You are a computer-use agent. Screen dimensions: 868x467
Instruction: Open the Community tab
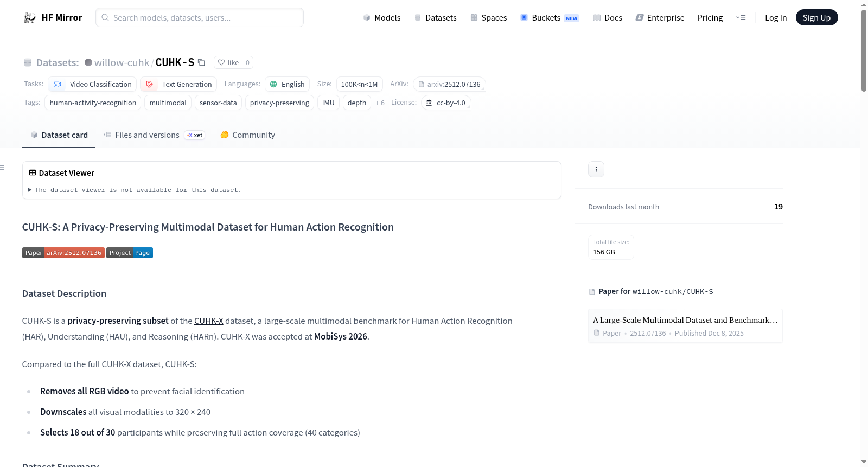pos(247,135)
